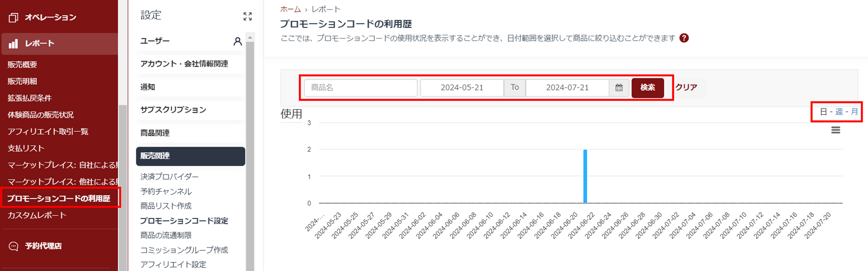Click the オペレーション icon in sidebar
The width and height of the screenshot is (868, 271).
[14, 18]
